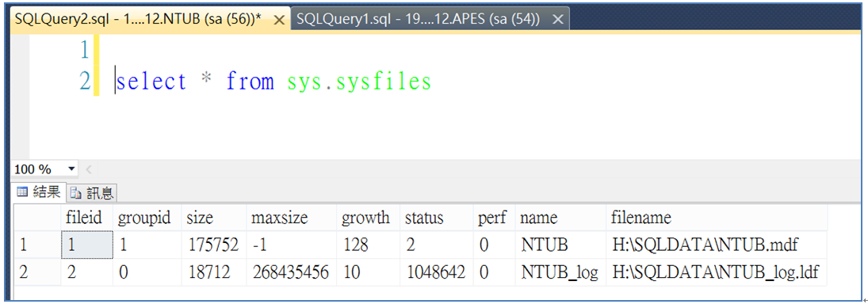Screen dimensions: 868x304
Task: Click the name cell NTUB
Action: 560,245
